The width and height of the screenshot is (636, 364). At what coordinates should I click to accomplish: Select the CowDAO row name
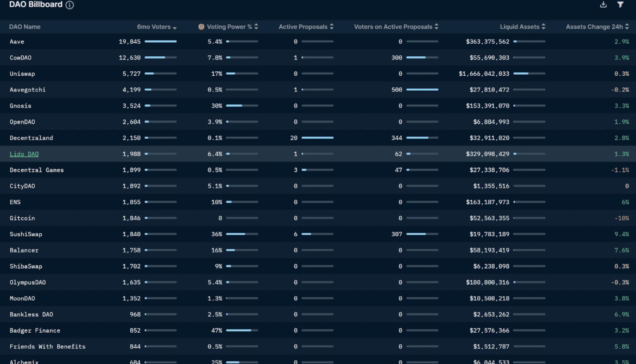click(20, 58)
